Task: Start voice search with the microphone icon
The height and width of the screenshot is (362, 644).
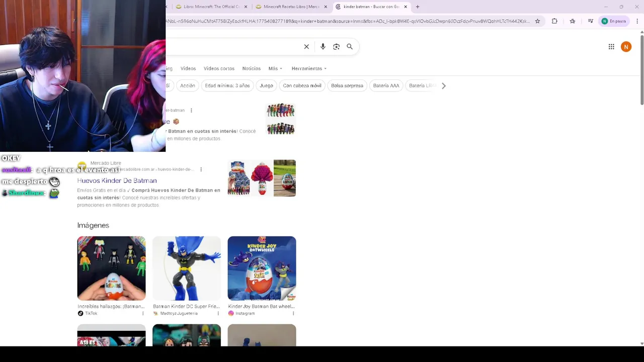Action: click(x=323, y=47)
